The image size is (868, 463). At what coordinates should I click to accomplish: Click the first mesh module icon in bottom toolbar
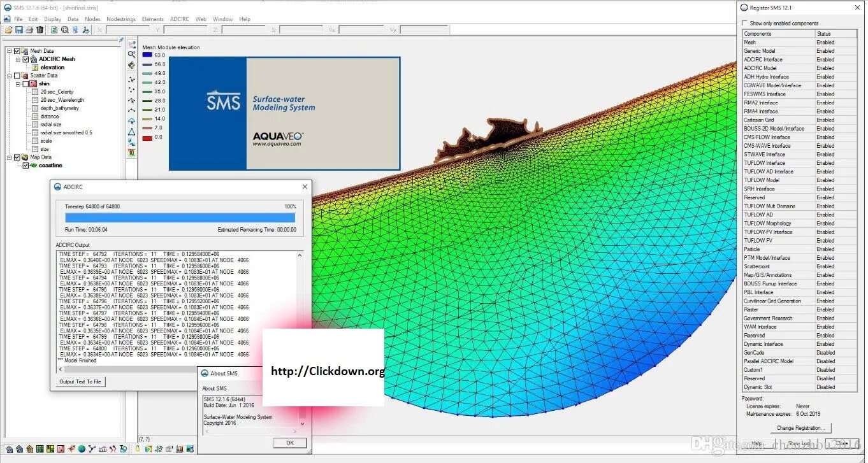9,449
